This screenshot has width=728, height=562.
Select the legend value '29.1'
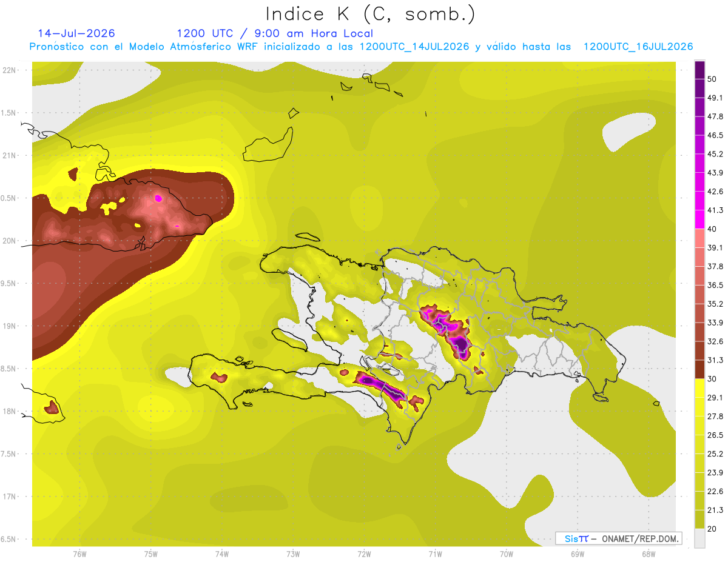pos(715,398)
